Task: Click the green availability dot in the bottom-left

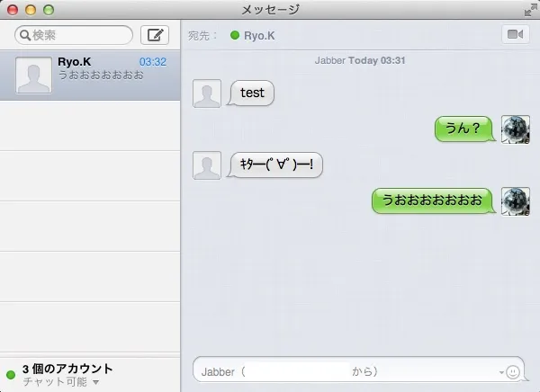Action: tap(11, 374)
